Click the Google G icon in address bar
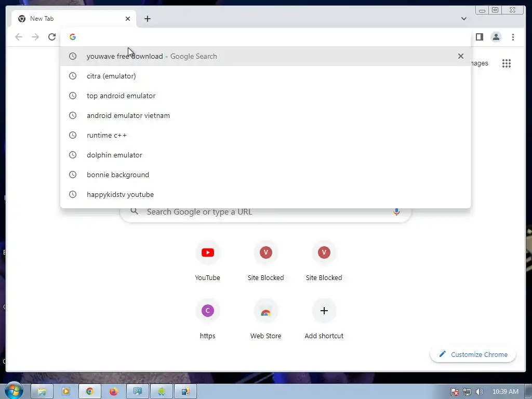Viewport: 532px width, 399px height. click(x=73, y=37)
